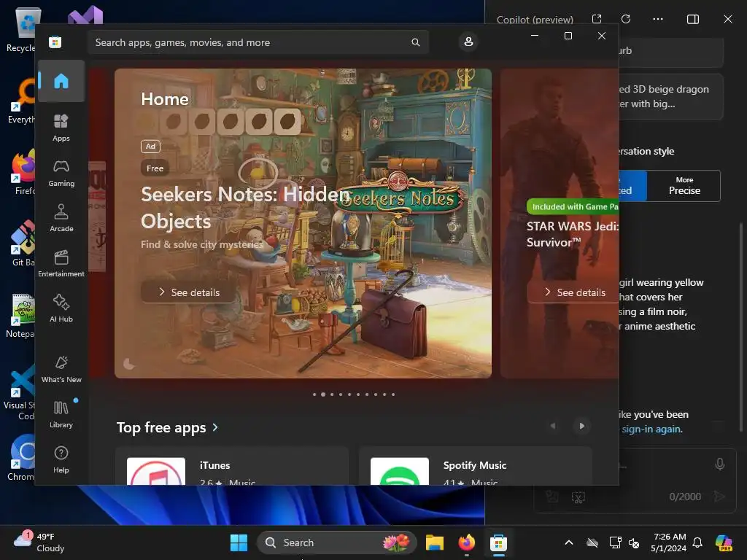Open Entertainment section in sidebar
Screen dimensions: 747x560
[61, 263]
